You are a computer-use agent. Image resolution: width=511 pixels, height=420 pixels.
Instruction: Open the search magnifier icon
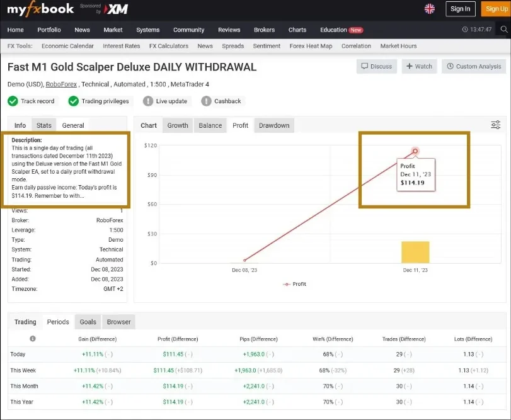(504, 30)
